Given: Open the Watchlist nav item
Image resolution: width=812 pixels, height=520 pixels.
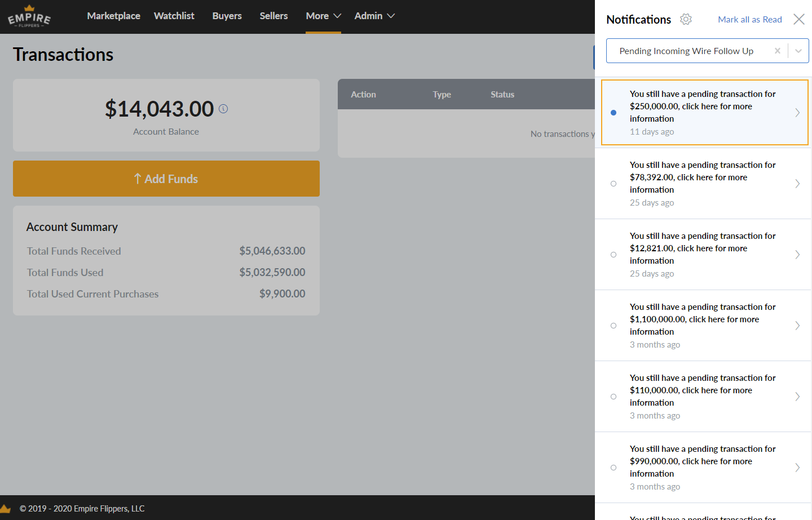Looking at the screenshot, I should pyautogui.click(x=174, y=16).
